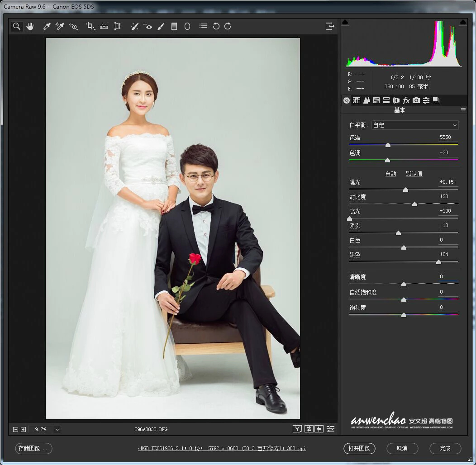Click the 默认值 link

point(414,174)
